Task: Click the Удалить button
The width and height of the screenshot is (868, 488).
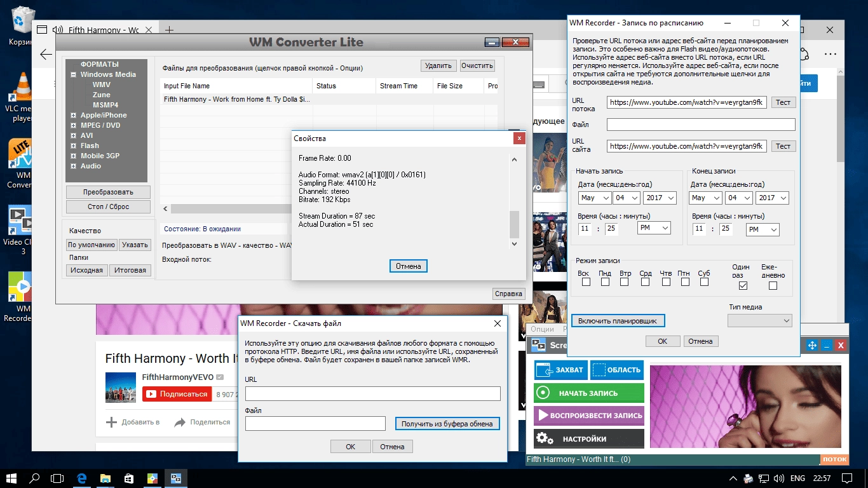Action: click(x=438, y=65)
